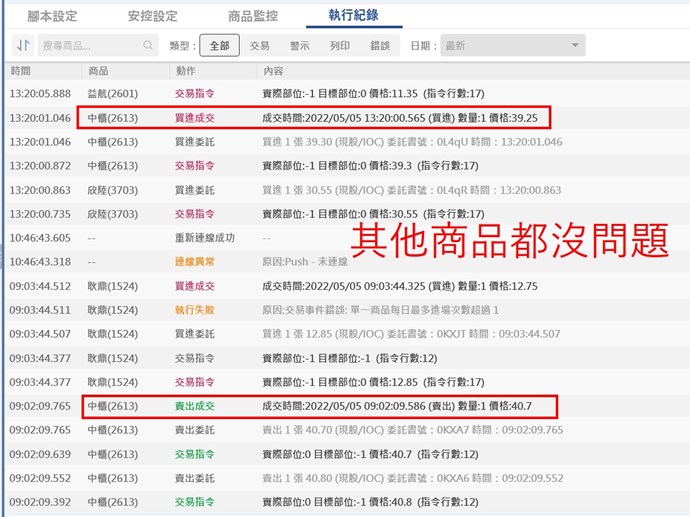Switch to the 腳本設定 tab
This screenshot has width=690, height=517.
coord(52,16)
